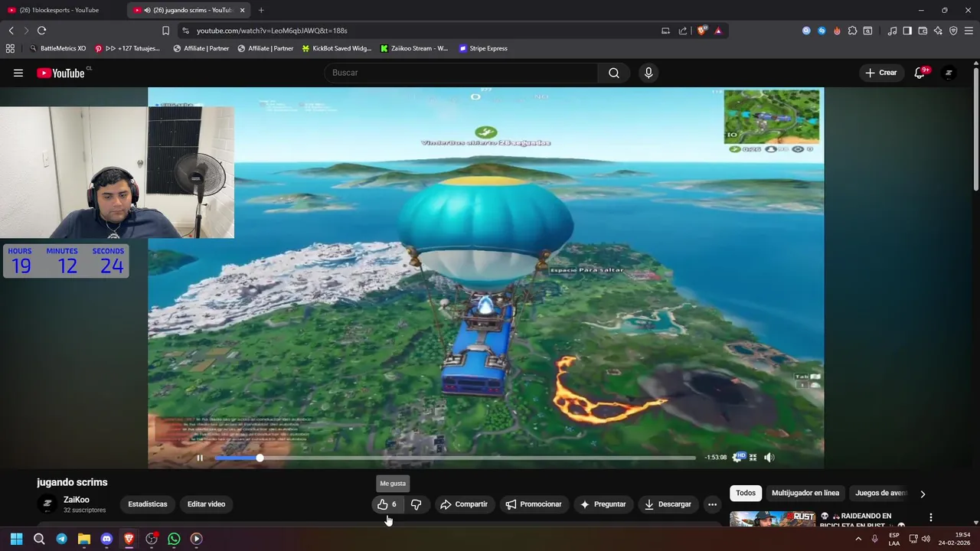Open Brave Wallet icon

click(923, 31)
